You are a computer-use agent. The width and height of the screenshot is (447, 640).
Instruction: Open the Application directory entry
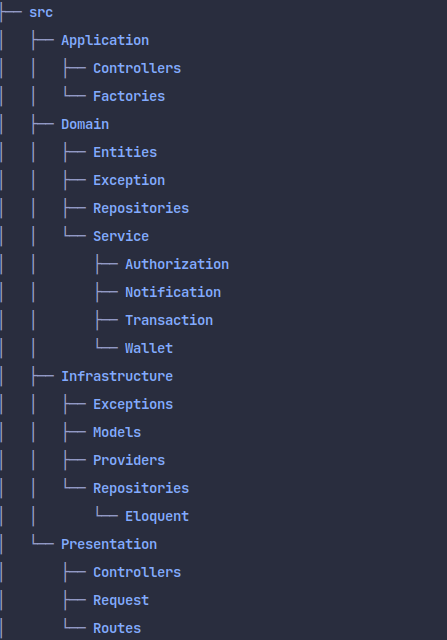(105, 41)
